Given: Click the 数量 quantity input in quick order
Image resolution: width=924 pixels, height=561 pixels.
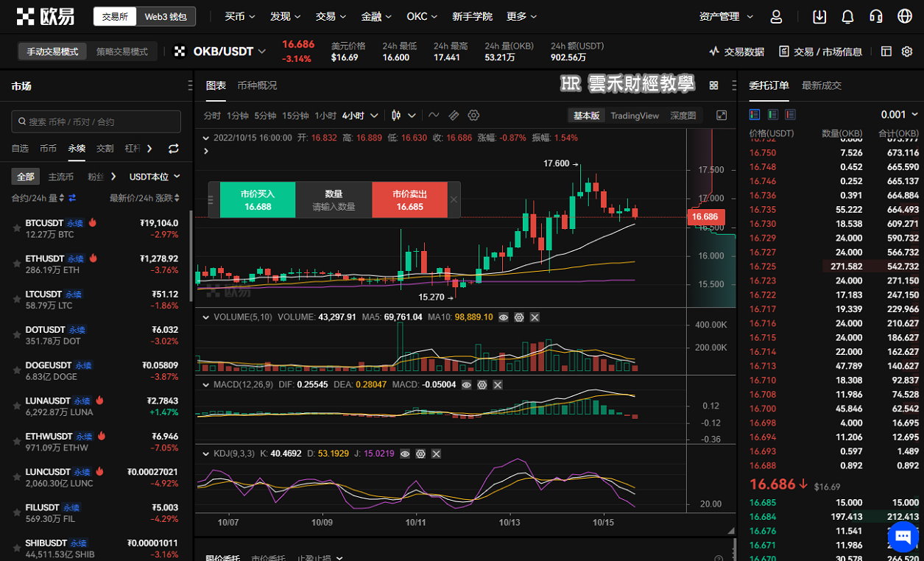Looking at the screenshot, I should tap(334, 200).
